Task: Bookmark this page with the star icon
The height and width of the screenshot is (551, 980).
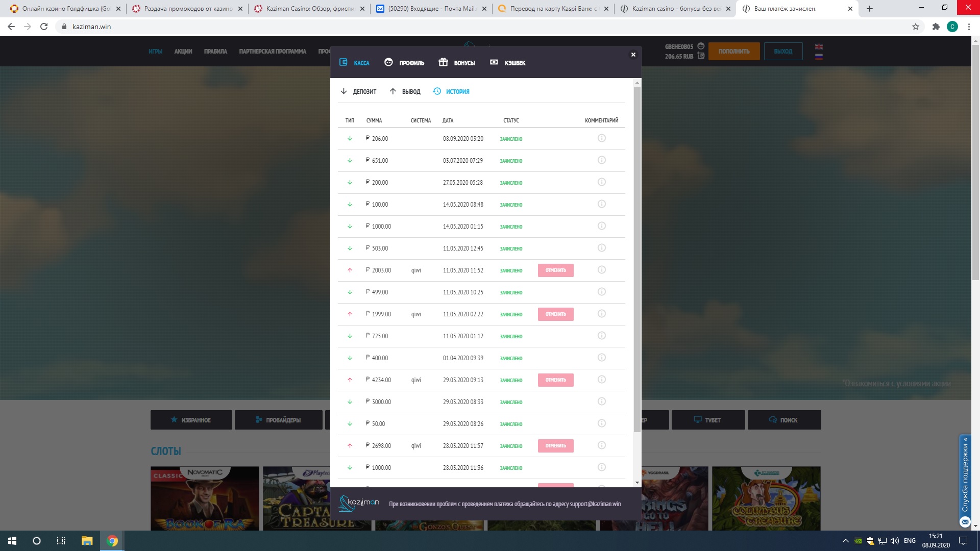Action: tap(916, 27)
